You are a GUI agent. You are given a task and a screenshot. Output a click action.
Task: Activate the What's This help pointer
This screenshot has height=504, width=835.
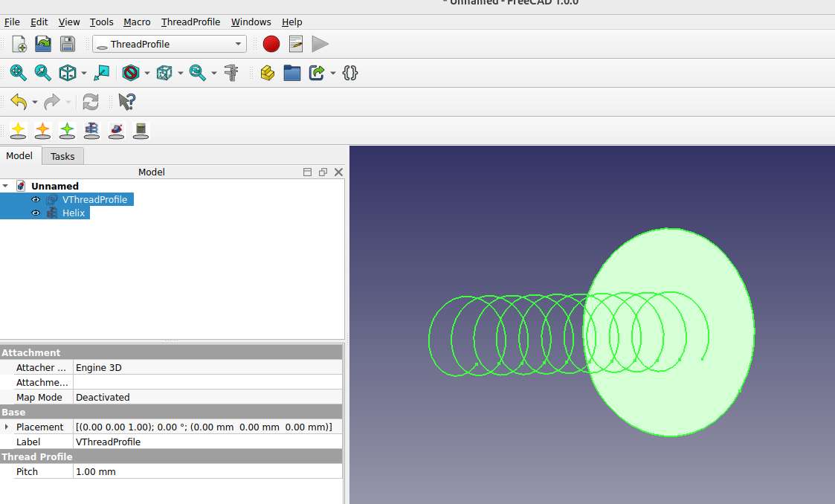click(126, 102)
